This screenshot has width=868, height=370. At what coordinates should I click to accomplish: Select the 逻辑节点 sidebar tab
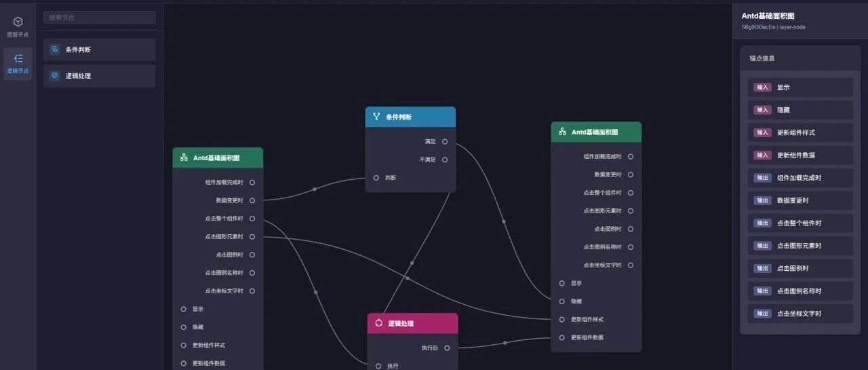[x=18, y=64]
